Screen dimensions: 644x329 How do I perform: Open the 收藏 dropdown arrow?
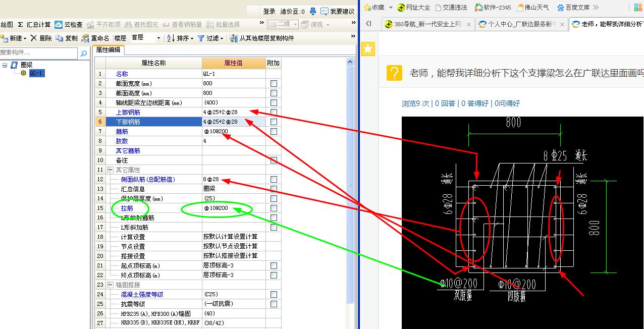coord(391,8)
